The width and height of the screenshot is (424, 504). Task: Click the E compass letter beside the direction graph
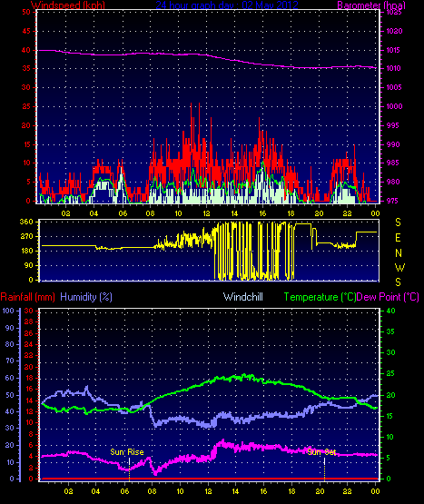pos(398,238)
